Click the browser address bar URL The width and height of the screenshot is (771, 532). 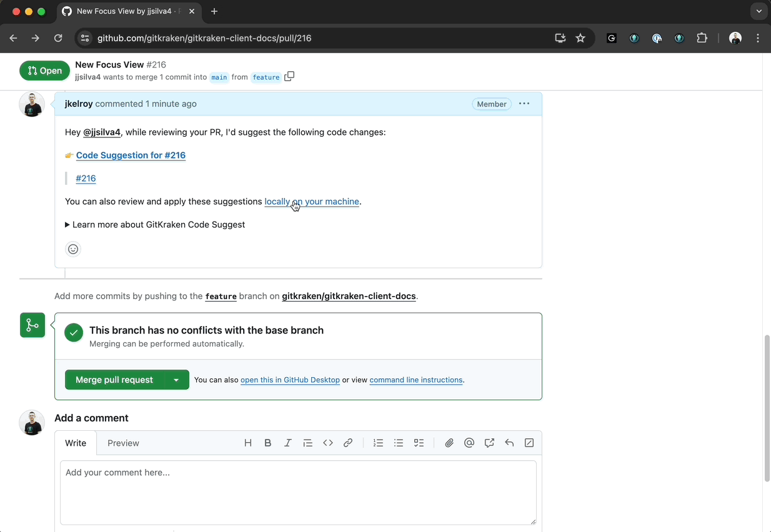point(204,38)
